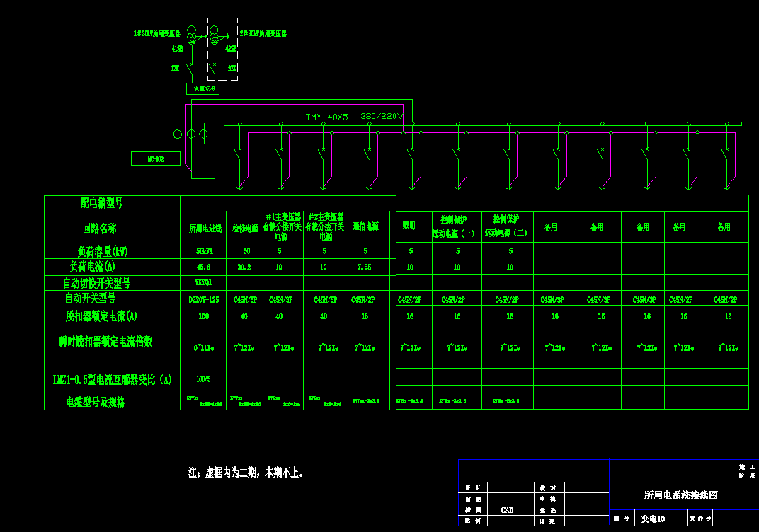Click the 1ZK switch label
The image size is (759, 532).
tap(175, 69)
